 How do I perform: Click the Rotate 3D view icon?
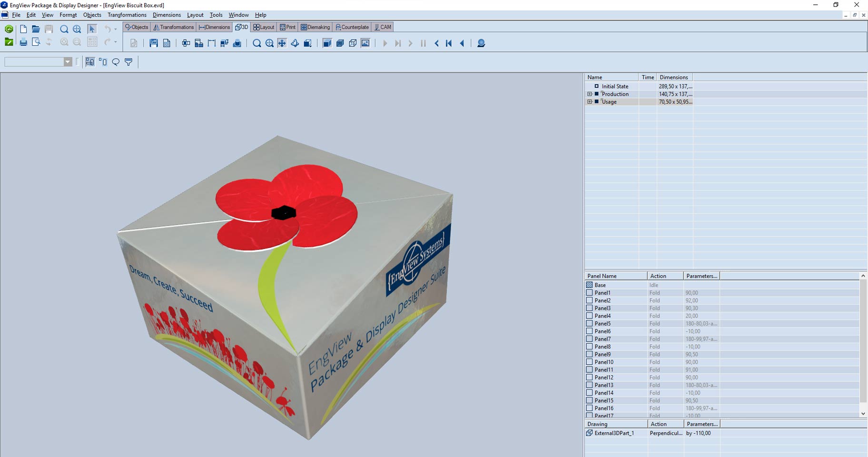click(295, 43)
